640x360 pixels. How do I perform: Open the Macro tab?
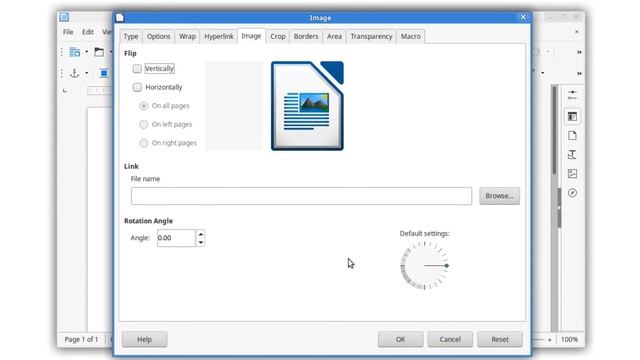[411, 36]
